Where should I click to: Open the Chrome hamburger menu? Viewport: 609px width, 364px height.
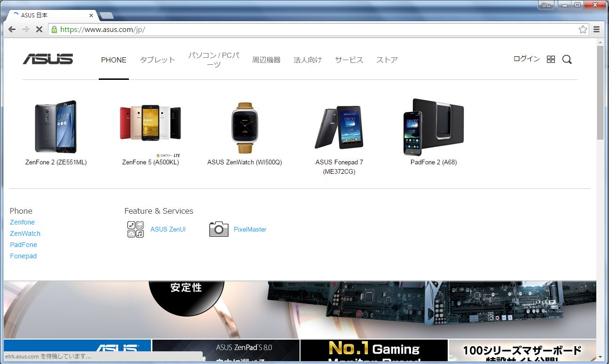(x=596, y=29)
